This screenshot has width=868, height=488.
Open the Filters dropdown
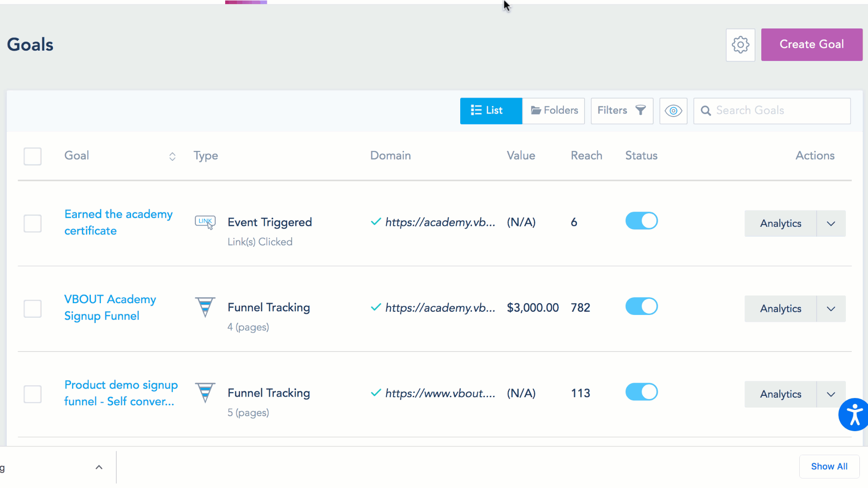[622, 111]
